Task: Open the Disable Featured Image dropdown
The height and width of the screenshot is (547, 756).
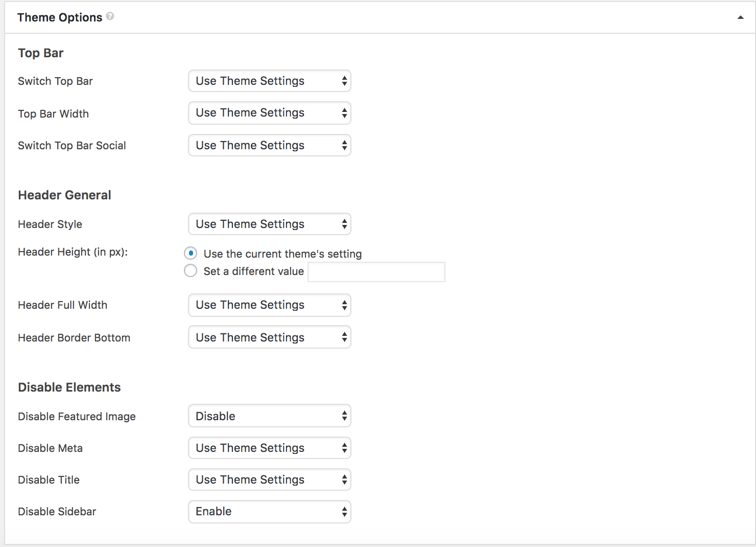Action: (x=270, y=416)
